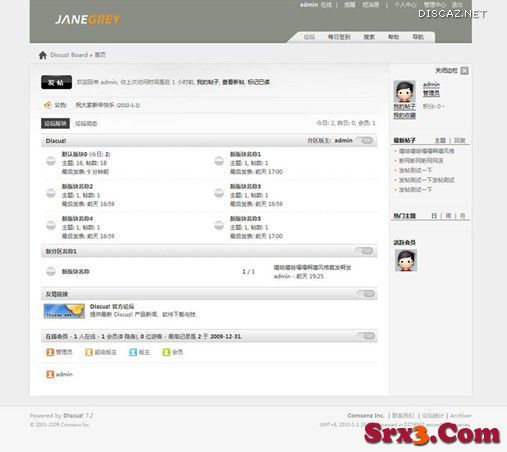This screenshot has width=507, height=452.
Task: Click admin's avatar picture in the sidebar
Action: pos(404,91)
